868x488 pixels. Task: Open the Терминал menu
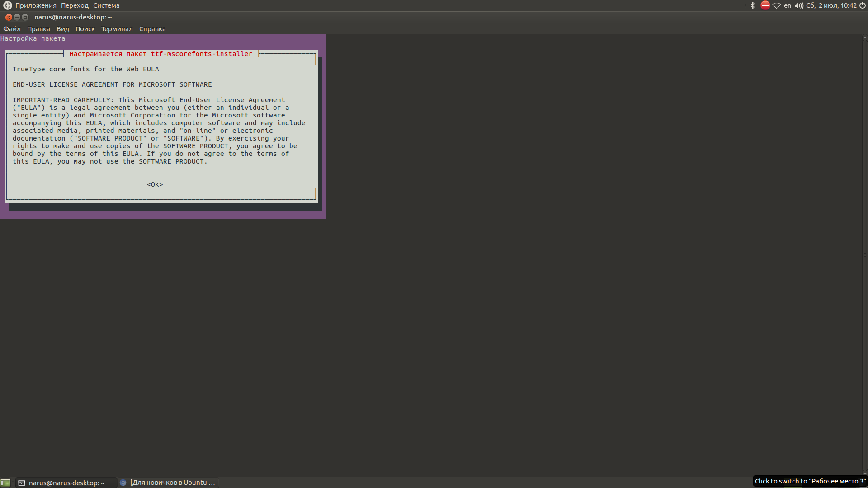[x=117, y=29]
